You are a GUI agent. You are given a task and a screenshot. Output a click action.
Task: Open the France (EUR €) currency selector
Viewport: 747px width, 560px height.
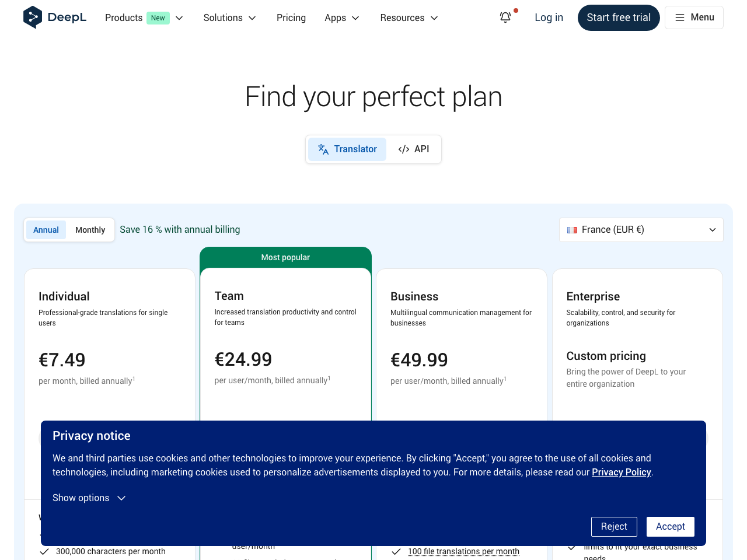pyautogui.click(x=641, y=230)
